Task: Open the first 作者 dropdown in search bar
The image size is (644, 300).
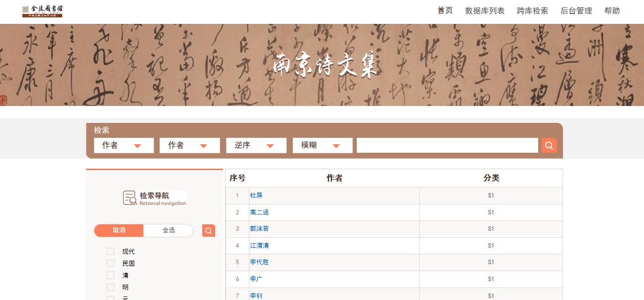Action: click(124, 145)
